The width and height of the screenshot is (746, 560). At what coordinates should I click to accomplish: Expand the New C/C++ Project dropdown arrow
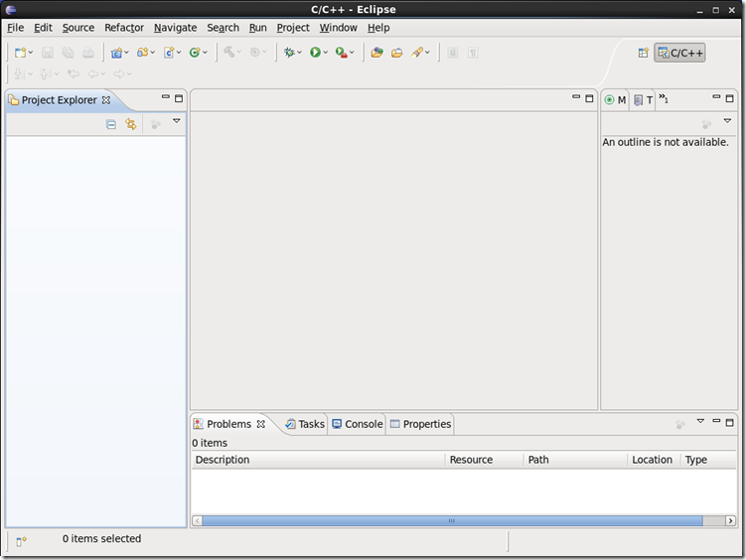coord(126,53)
